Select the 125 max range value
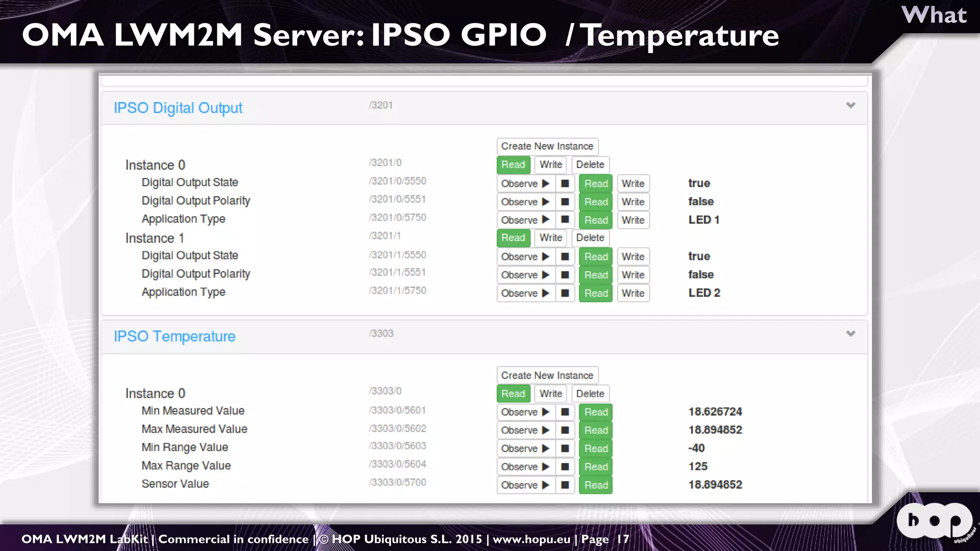The width and height of the screenshot is (980, 551). coord(698,466)
